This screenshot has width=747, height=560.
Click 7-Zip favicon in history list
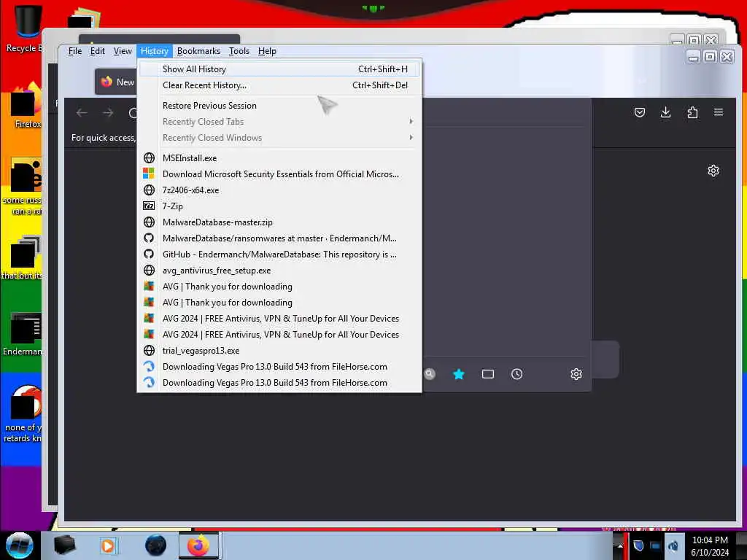(x=149, y=206)
